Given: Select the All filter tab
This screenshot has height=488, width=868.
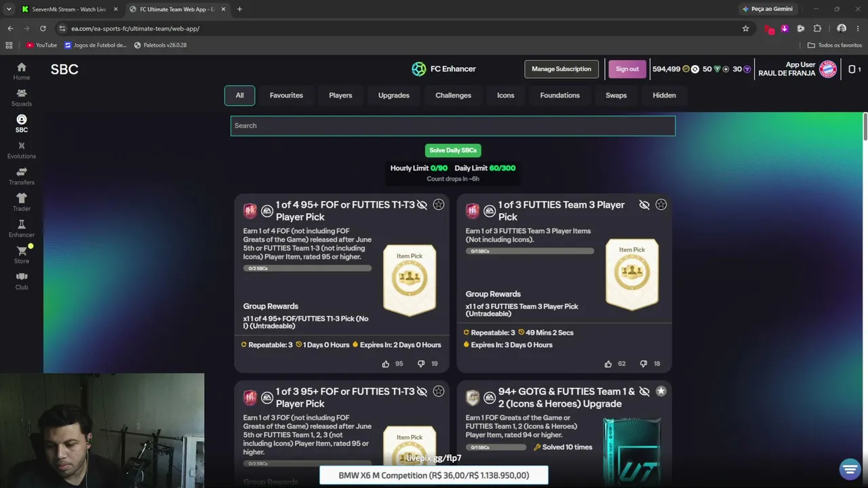Looking at the screenshot, I should [239, 96].
